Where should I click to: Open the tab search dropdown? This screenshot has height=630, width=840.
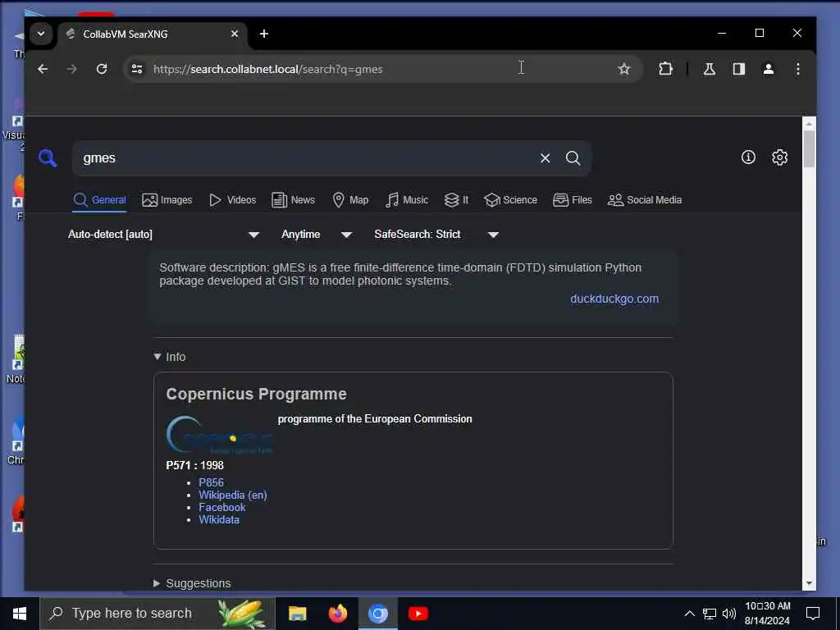[41, 34]
